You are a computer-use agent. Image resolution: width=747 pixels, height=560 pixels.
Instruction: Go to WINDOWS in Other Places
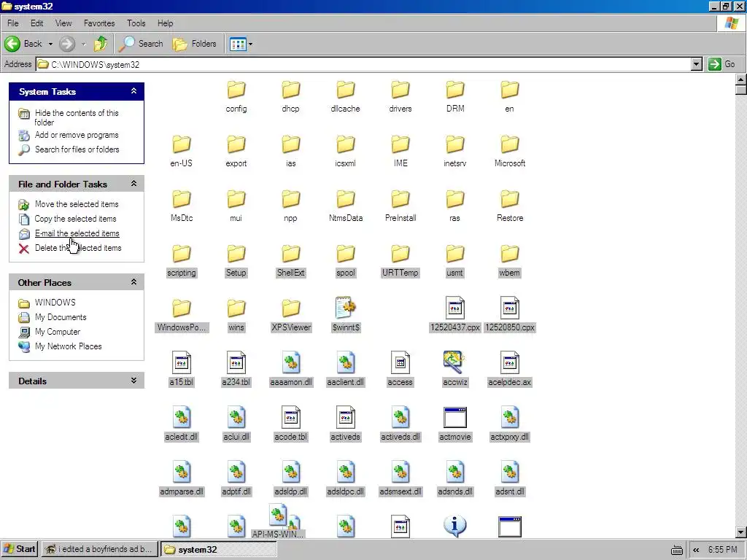pos(55,303)
